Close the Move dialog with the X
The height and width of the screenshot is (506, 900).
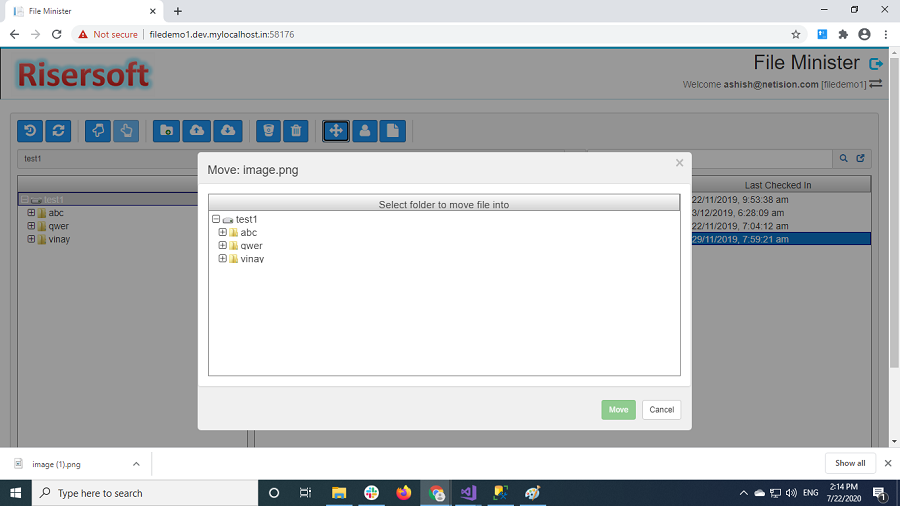coord(679,163)
